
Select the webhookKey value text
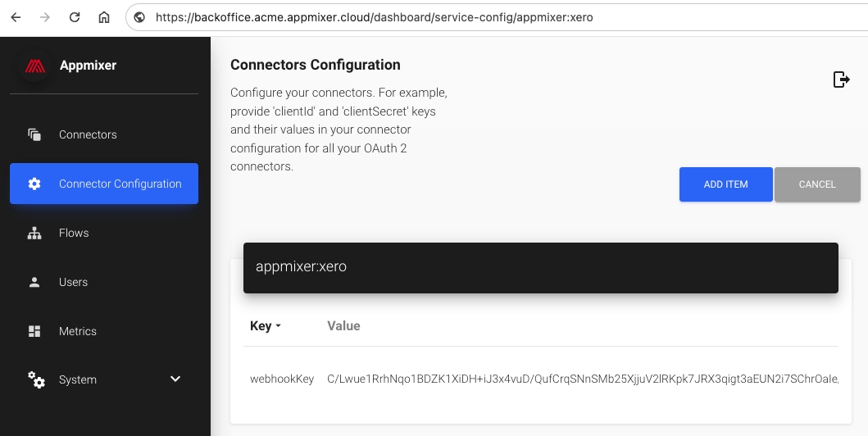[x=582, y=379]
